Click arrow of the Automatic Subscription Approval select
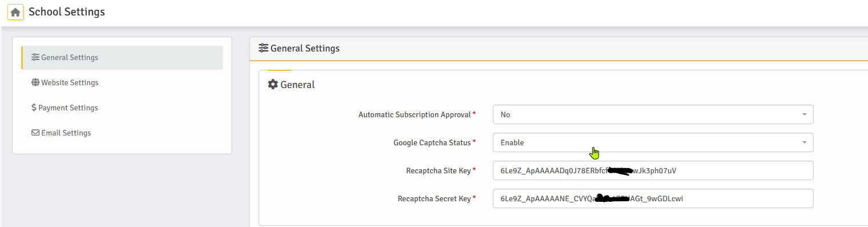Screen dimensions: 868x227 point(804,114)
